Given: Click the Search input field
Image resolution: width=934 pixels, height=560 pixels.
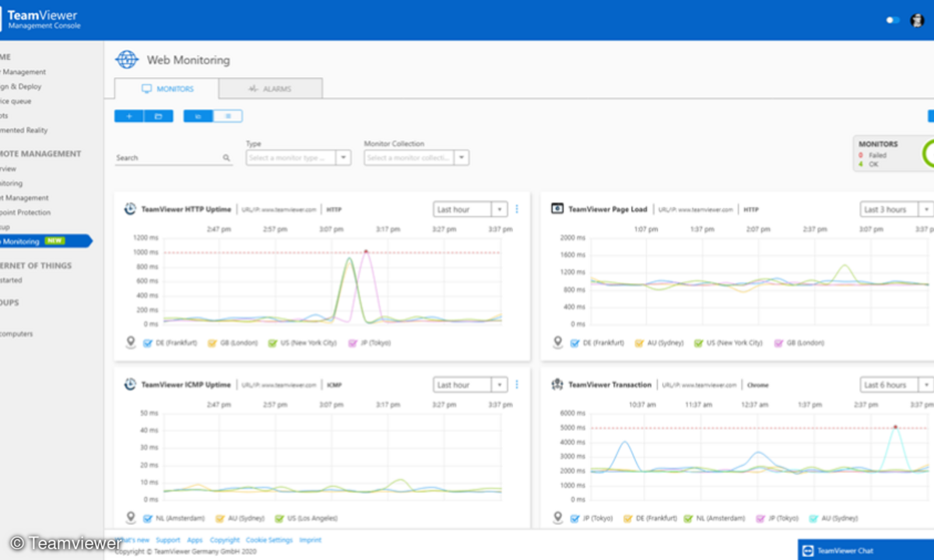Looking at the screenshot, I should tap(173, 158).
